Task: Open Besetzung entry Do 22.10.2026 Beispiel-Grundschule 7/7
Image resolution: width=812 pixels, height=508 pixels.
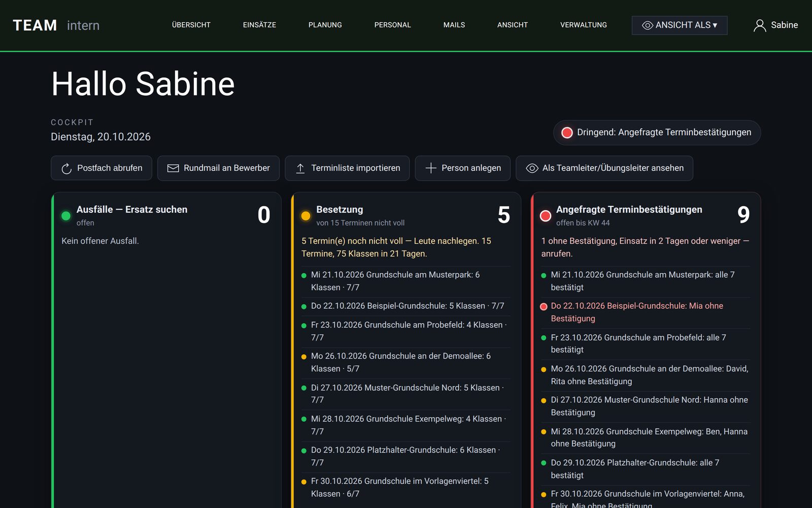Action: click(406, 306)
